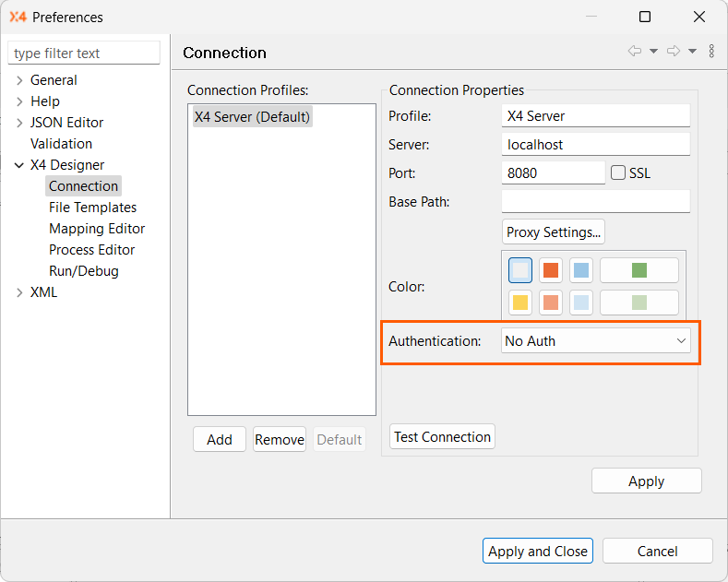Select File Templates in the tree
This screenshot has width=728, height=582.
[92, 208]
